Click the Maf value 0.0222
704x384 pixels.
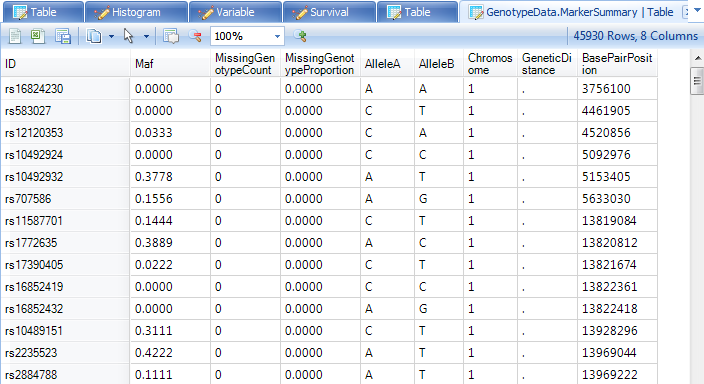(170, 265)
